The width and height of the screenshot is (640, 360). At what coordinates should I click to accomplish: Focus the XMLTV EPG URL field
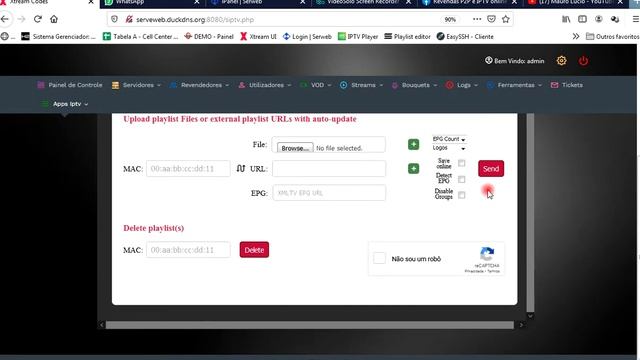tap(329, 193)
